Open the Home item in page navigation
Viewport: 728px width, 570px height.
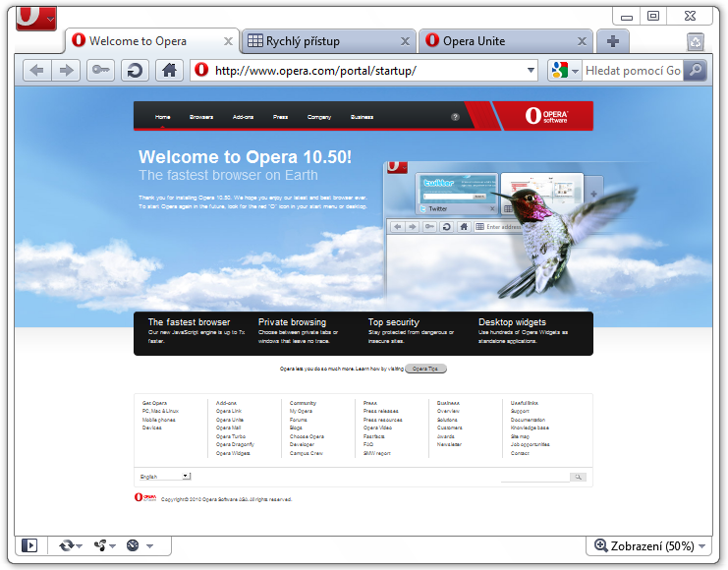(x=162, y=117)
